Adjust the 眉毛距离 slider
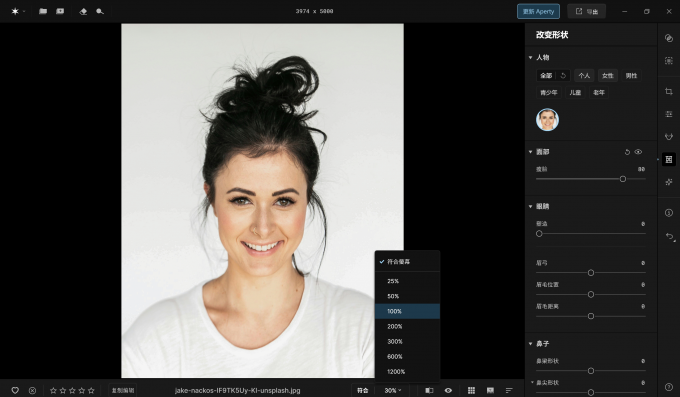Screen dimensions: 680x397 tap(591, 316)
